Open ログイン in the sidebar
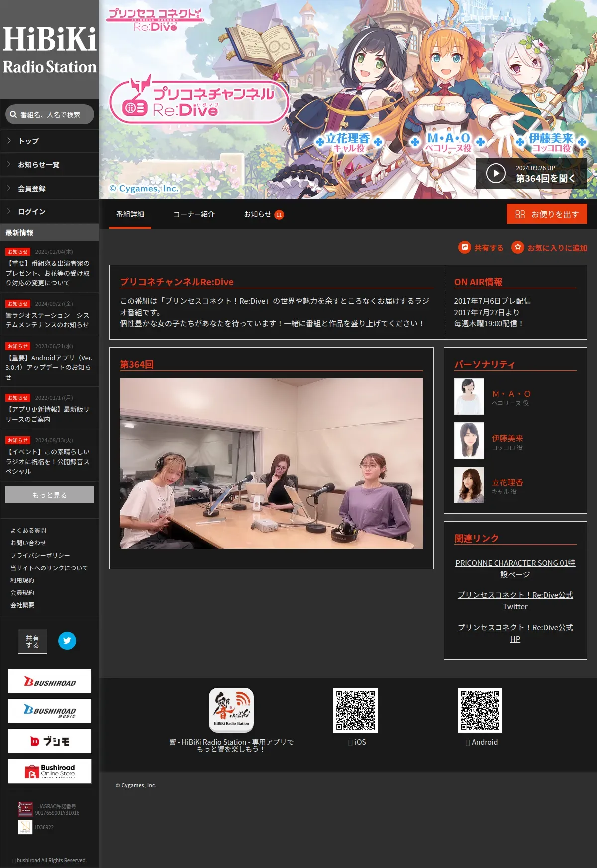The width and height of the screenshot is (597, 868). (x=50, y=212)
